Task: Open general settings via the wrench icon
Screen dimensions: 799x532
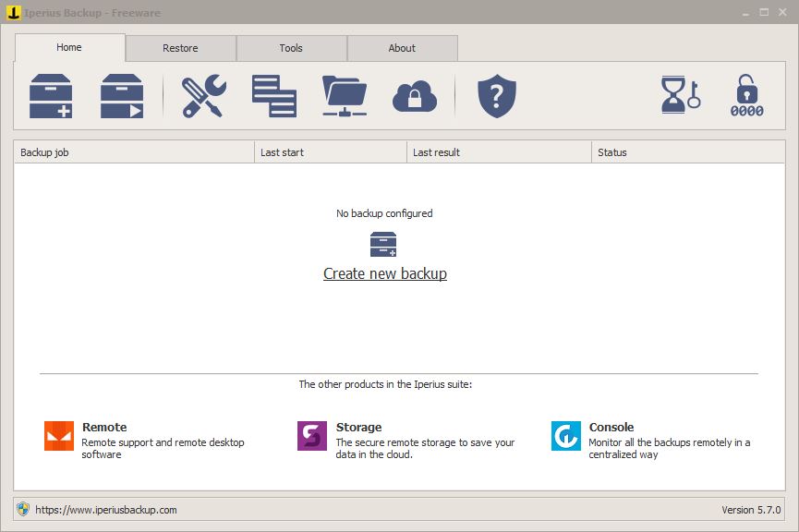Action: click(201, 94)
